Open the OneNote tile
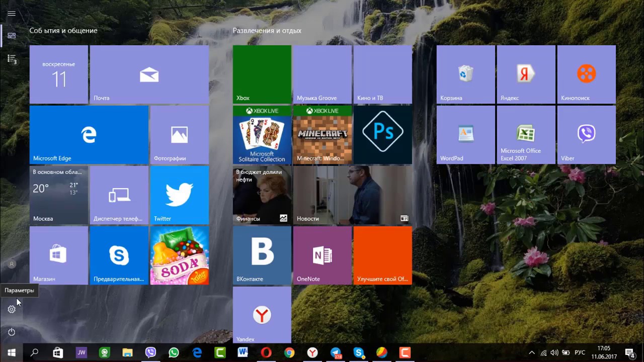The width and height of the screenshot is (644, 362). tap(323, 255)
